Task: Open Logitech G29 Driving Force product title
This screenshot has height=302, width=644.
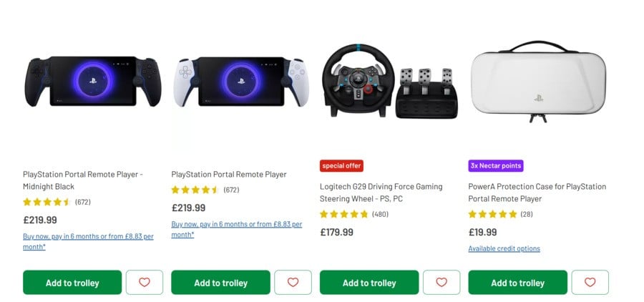Action: click(x=381, y=193)
